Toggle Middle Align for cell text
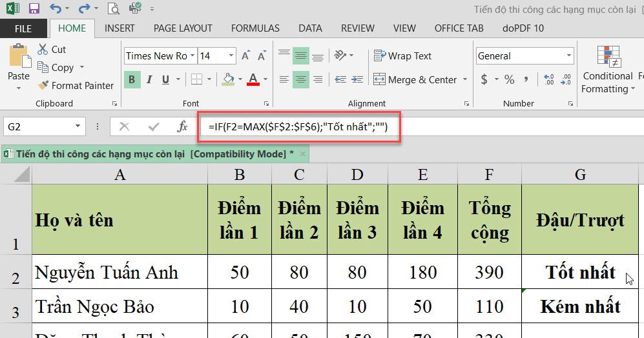This screenshot has width=644, height=338. click(300, 55)
